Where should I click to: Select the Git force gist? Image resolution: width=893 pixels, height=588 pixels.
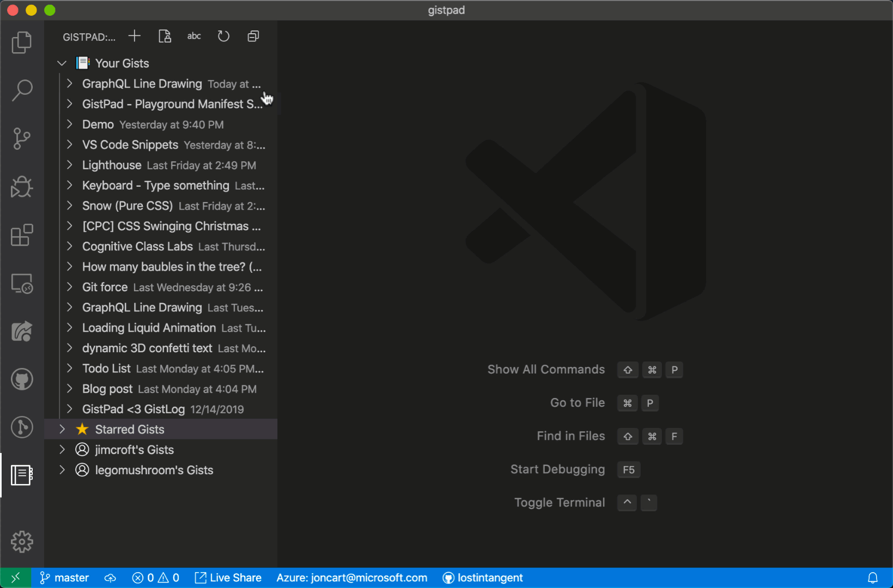click(x=161, y=287)
